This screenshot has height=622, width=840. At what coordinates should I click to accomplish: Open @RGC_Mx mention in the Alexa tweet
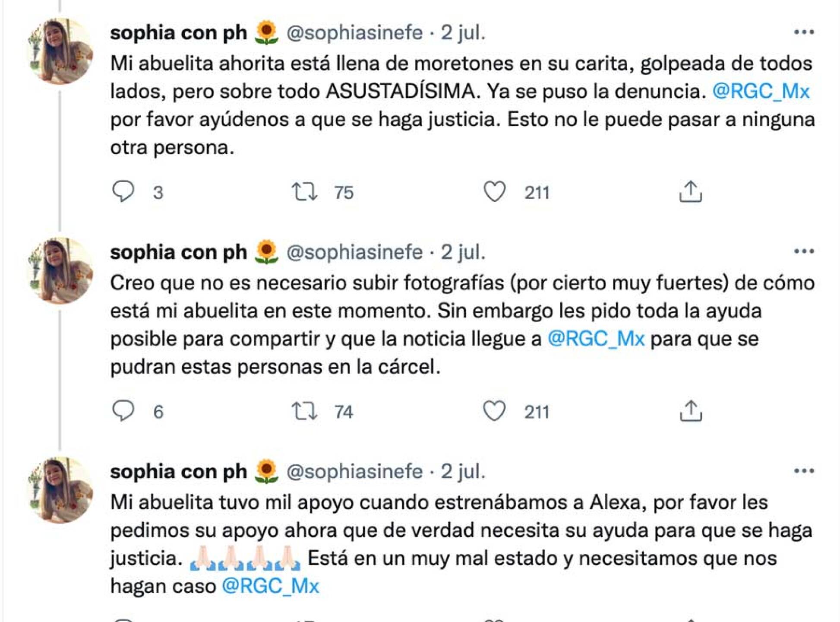pos(271,586)
